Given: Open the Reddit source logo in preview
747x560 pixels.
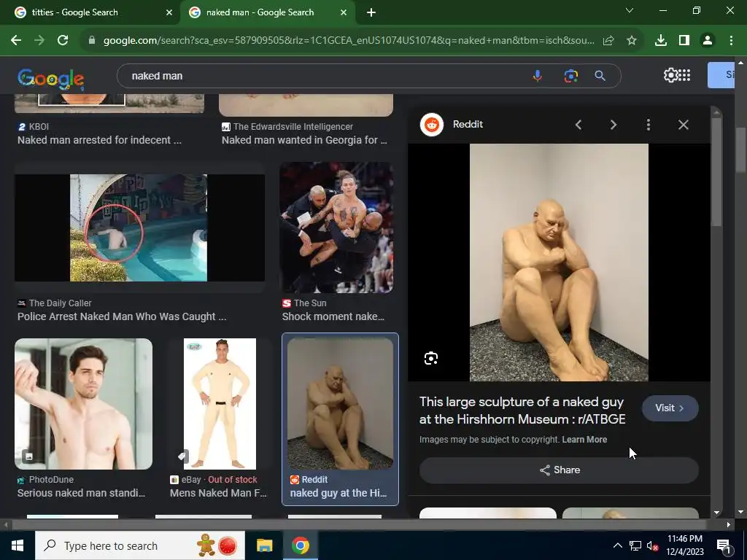Looking at the screenshot, I should click(432, 125).
